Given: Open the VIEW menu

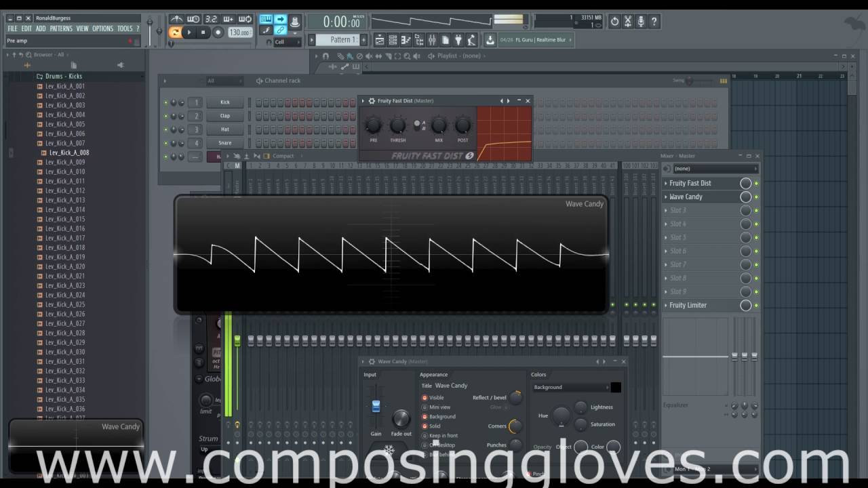Looking at the screenshot, I should [82, 28].
